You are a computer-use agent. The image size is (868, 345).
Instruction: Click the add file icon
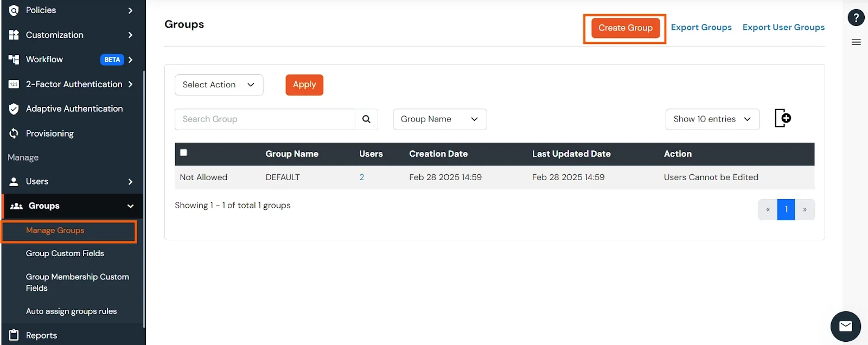[x=782, y=118]
